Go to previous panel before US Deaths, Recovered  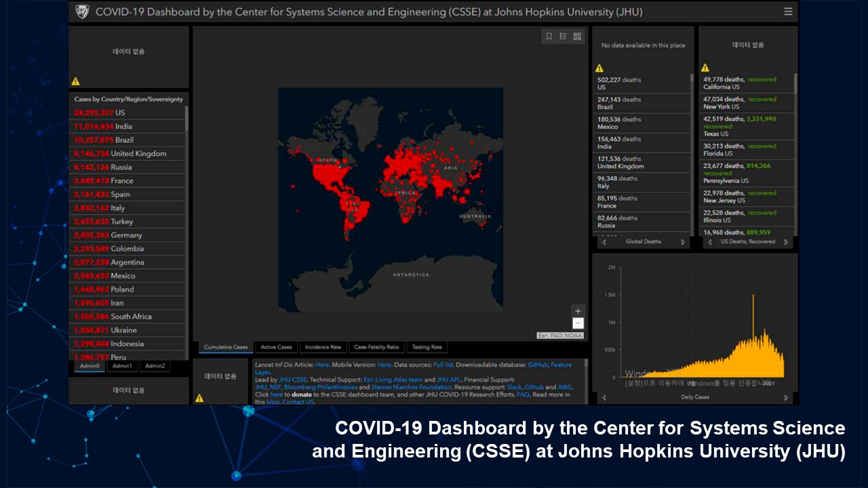709,242
